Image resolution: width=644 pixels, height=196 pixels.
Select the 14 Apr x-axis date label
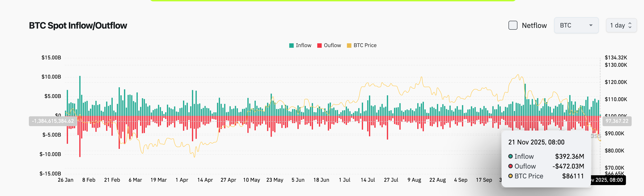pyautogui.click(x=205, y=180)
